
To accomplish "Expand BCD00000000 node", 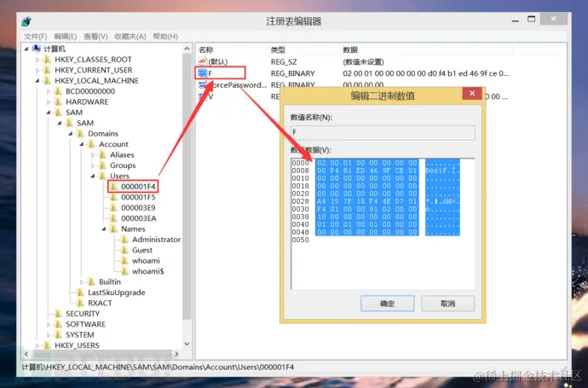I will point(49,91).
